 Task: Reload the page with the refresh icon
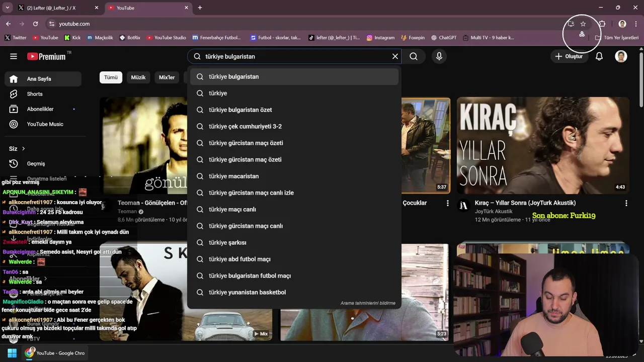click(x=35, y=24)
